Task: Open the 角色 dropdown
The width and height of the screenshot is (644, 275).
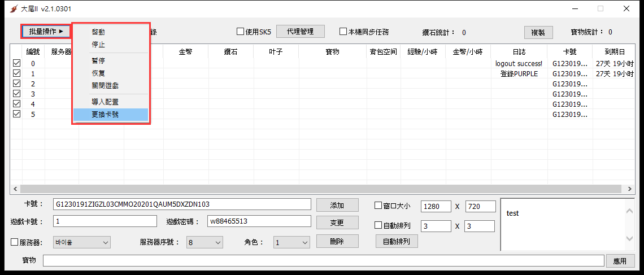Action: pos(291,242)
